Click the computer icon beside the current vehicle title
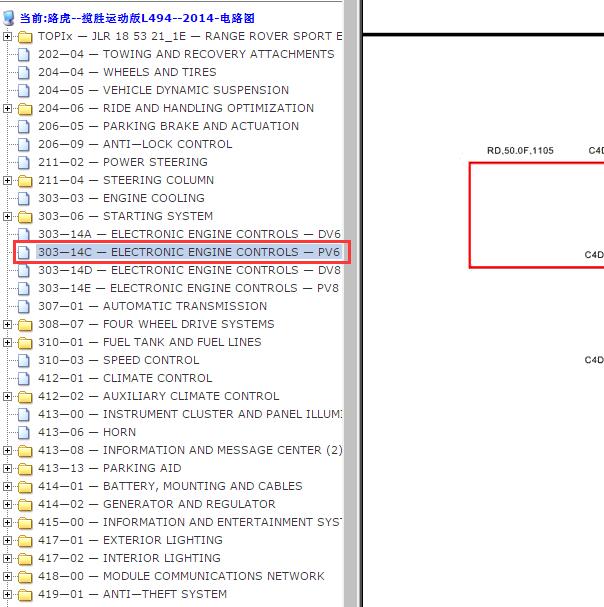The width and height of the screenshot is (604, 607). pos(9,18)
